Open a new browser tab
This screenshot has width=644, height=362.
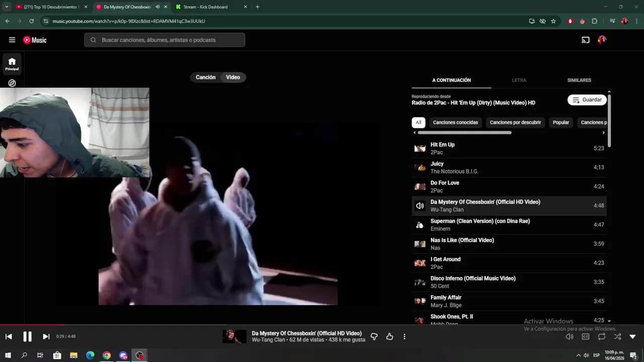pos(258,7)
